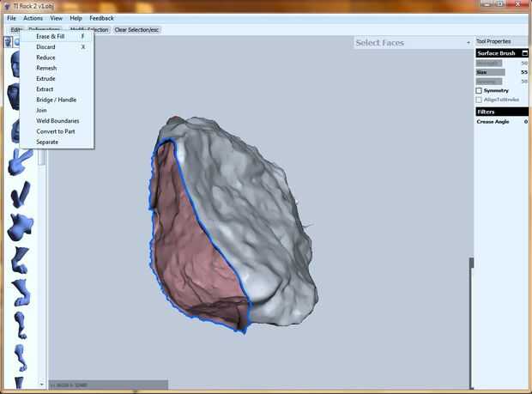
Task: Open the Actions menu in the menu bar
Action: 33,17
